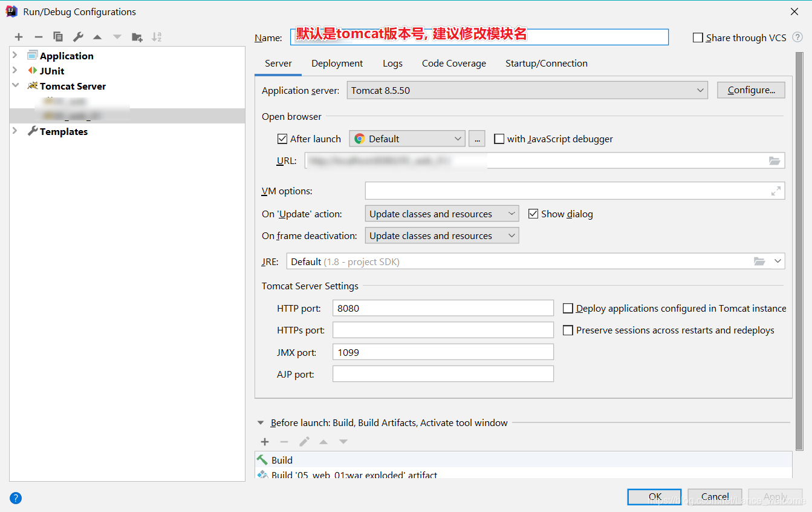
Task: Click the AJP port field
Action: (x=443, y=374)
